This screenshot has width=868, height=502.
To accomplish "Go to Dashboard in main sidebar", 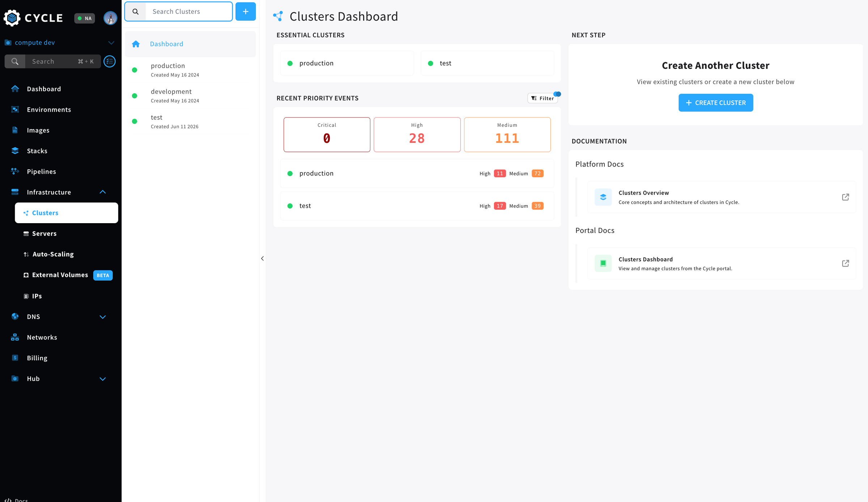I will [x=44, y=89].
